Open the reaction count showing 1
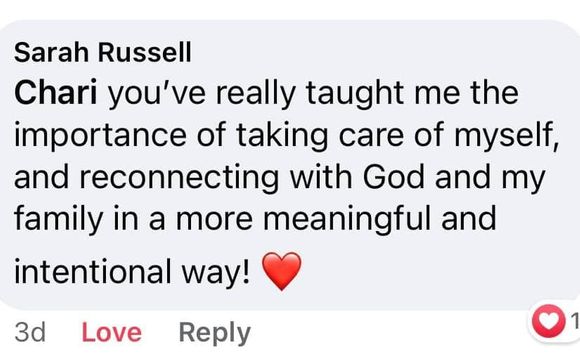 tap(574, 321)
